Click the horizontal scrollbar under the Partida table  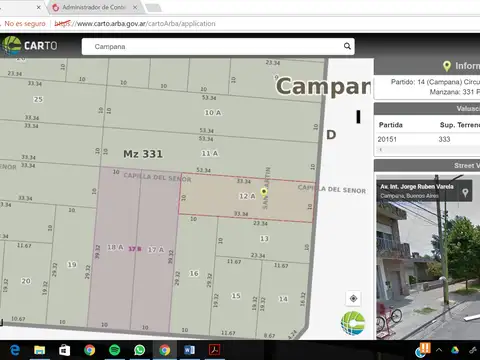pyautogui.click(x=427, y=150)
